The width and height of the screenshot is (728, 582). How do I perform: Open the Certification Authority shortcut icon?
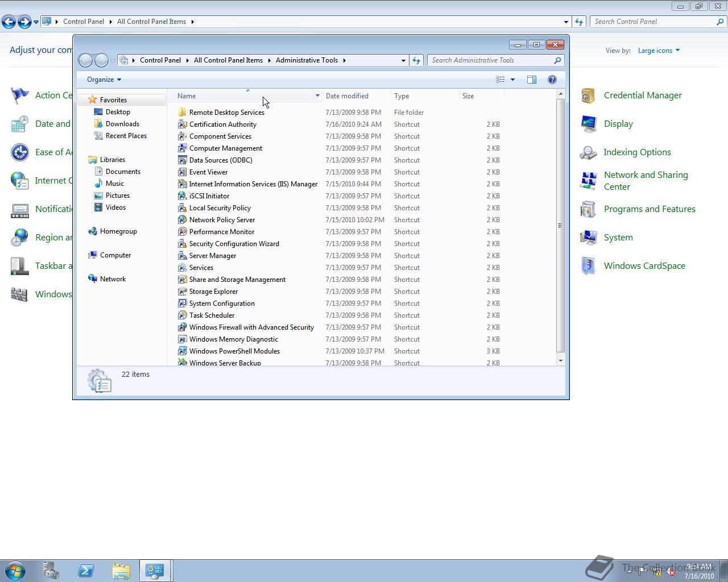pos(182,124)
